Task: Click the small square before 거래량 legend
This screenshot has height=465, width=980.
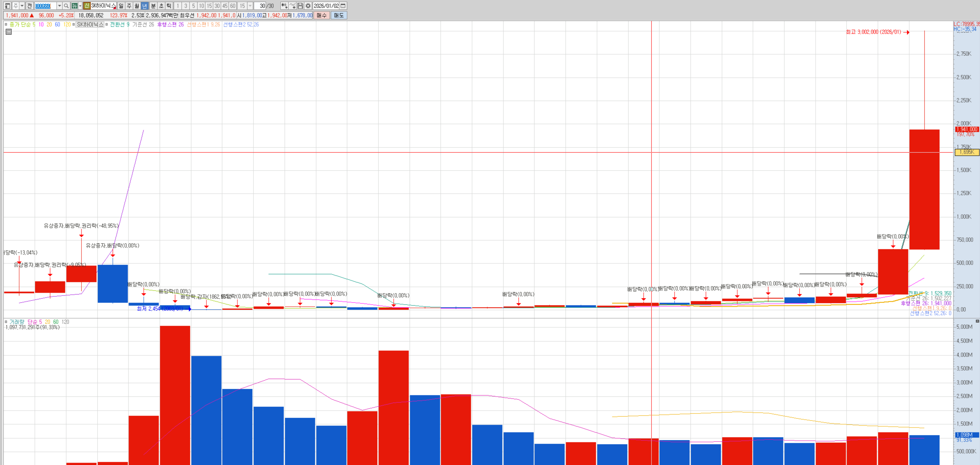Action: 6,322
